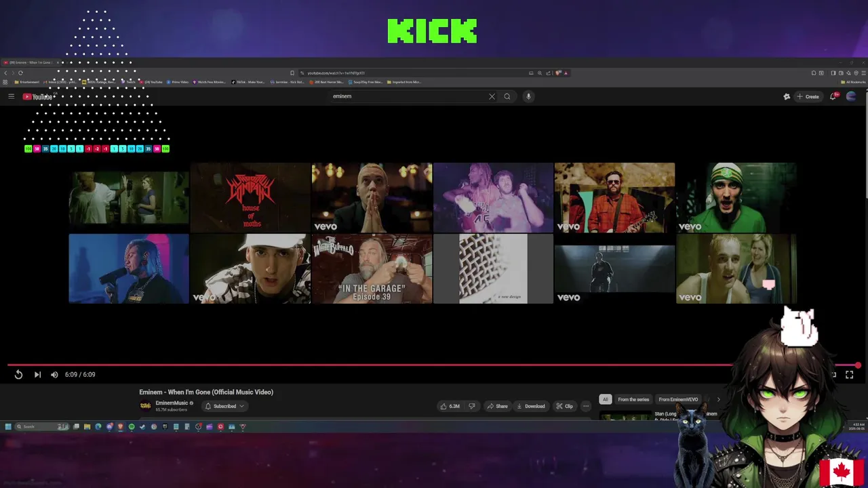Open the browser apps grid icon
Image resolution: width=868 pixels, height=488 pixels.
pos(5,82)
